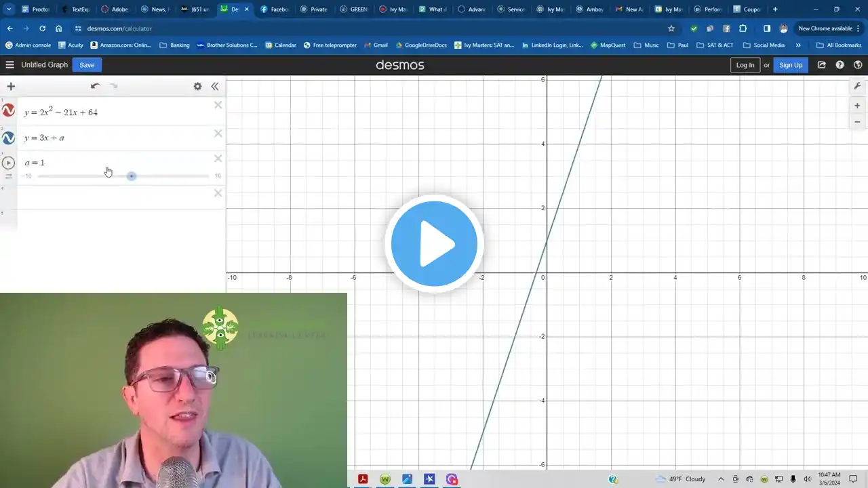The height and width of the screenshot is (488, 868).
Task: Open a new browser tab
Action: pos(775,9)
